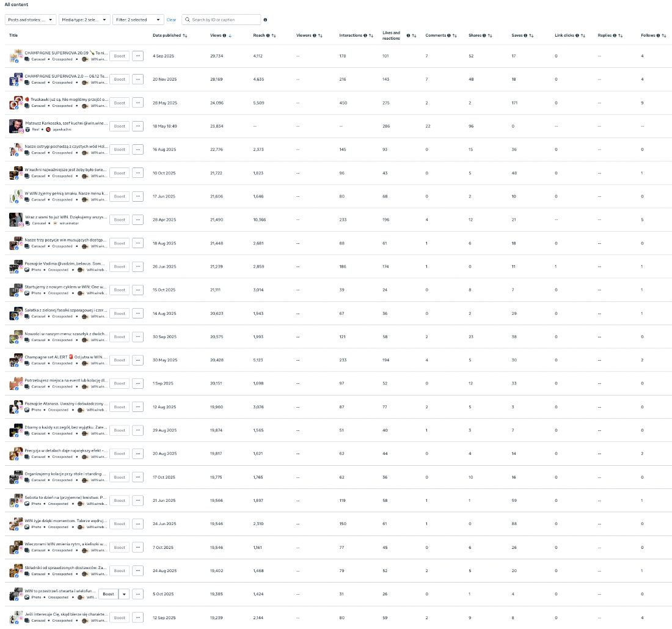Boost the Nasze ostrygi pochodzą post
Image resolution: width=672 pixels, height=629 pixels.
pos(120,150)
